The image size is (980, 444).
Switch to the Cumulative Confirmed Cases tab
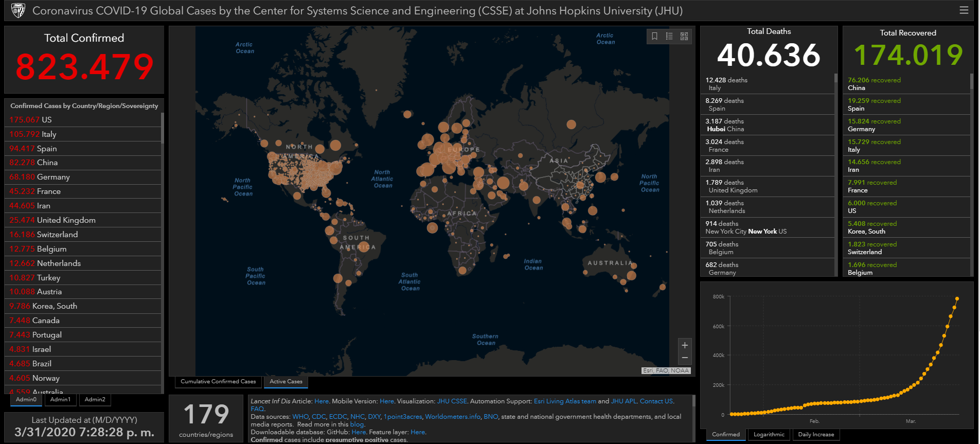coord(218,382)
